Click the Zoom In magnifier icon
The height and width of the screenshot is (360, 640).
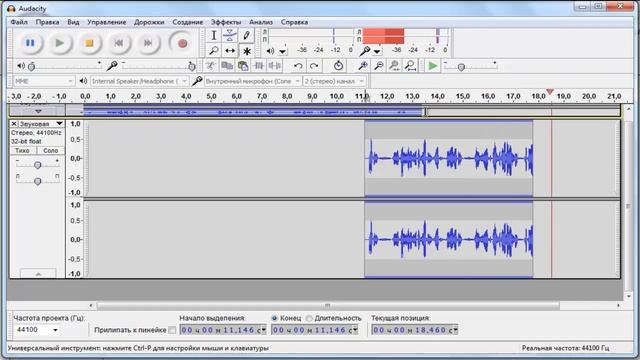[x=362, y=66]
